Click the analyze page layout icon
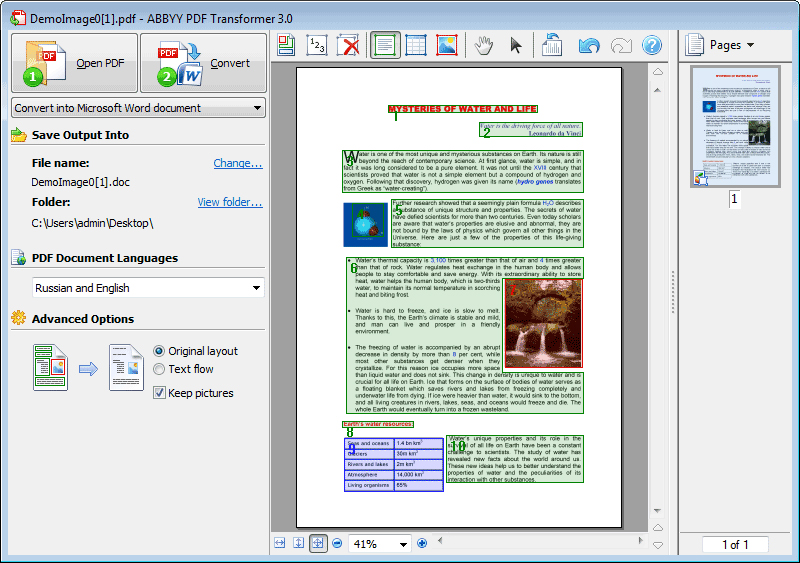The image size is (800, 563). coord(287,45)
